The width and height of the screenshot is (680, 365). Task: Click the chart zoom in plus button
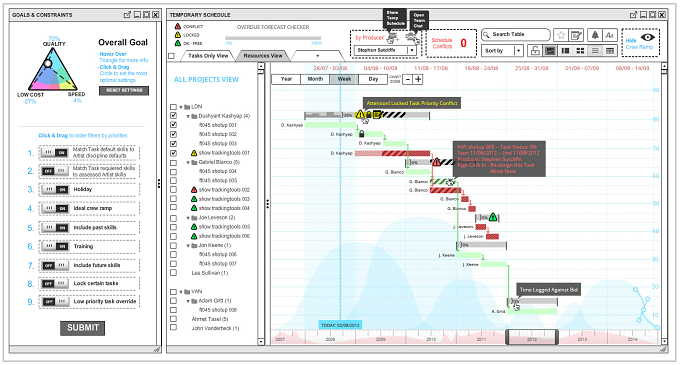coord(418,79)
